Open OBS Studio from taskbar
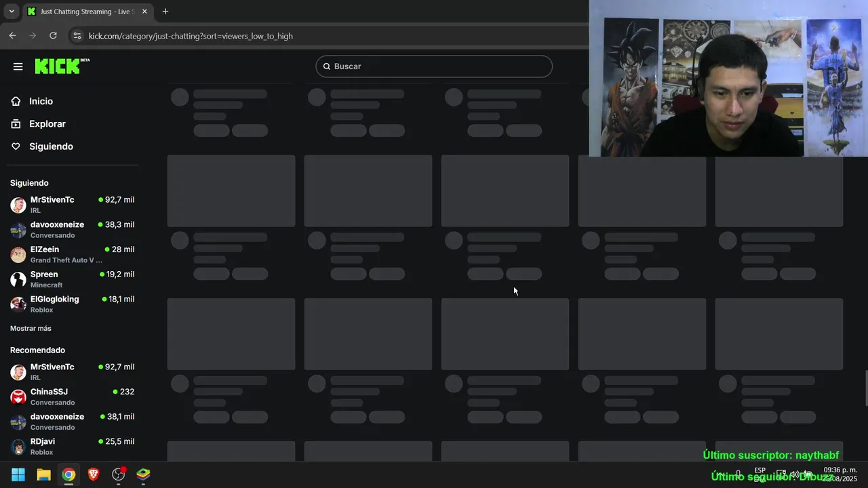 pos(119,474)
